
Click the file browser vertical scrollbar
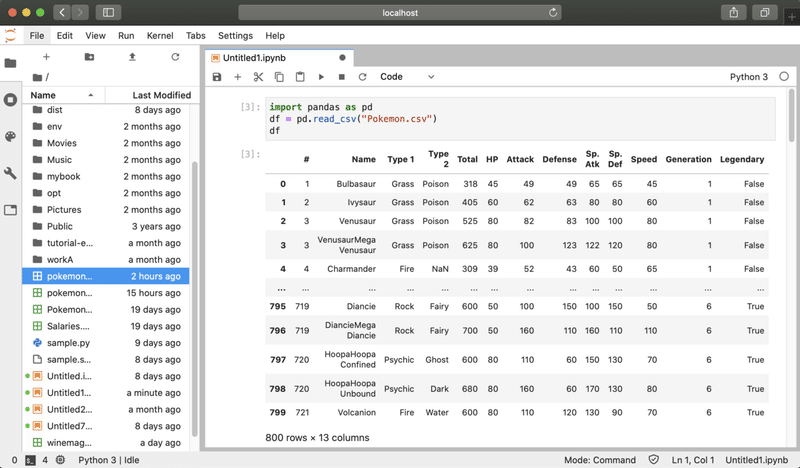194,299
